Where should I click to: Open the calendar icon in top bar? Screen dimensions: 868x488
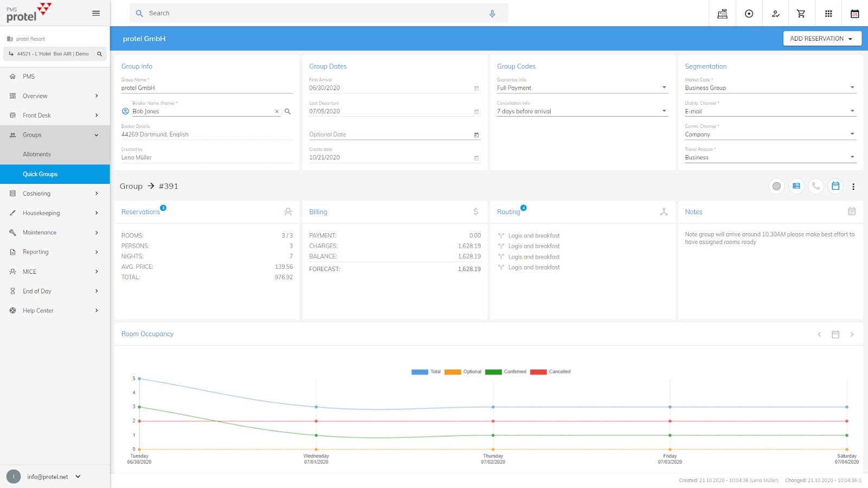click(854, 14)
